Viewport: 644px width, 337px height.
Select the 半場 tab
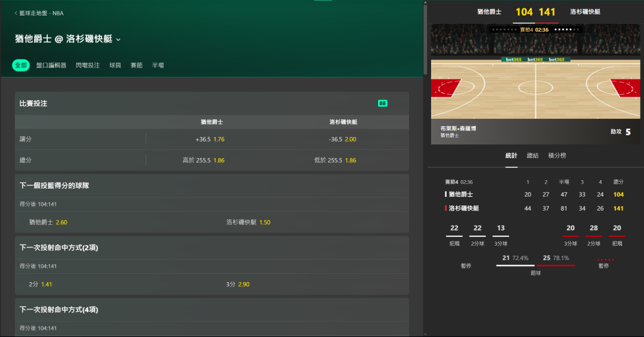click(157, 66)
